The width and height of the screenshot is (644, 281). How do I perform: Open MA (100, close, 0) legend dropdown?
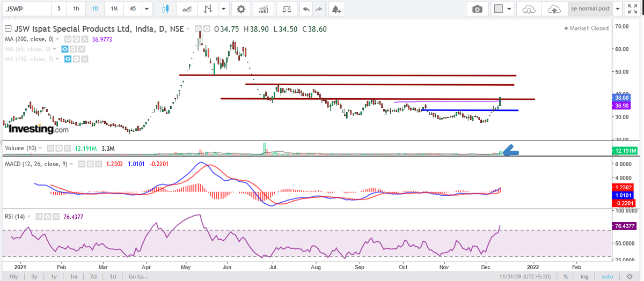coord(57,59)
